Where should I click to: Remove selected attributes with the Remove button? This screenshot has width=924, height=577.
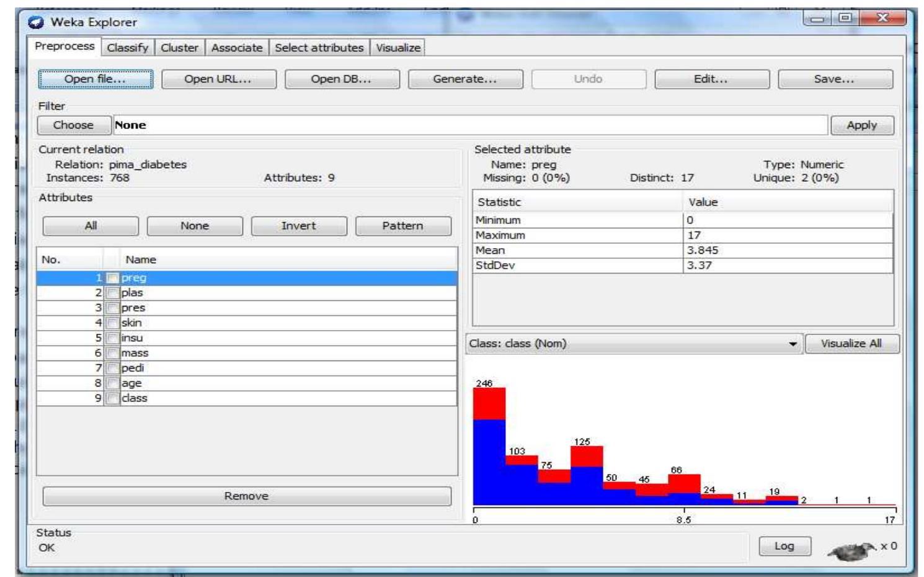click(x=247, y=496)
